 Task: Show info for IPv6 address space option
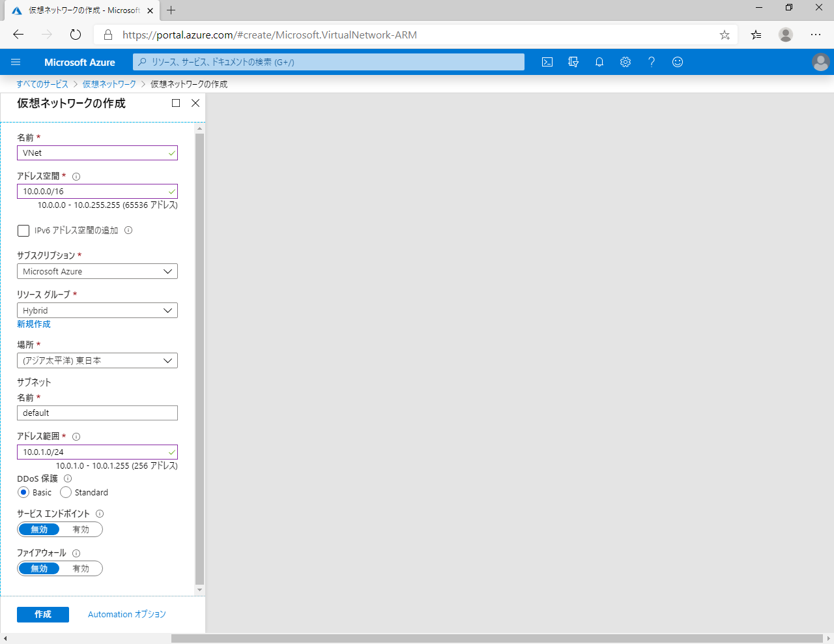click(x=128, y=230)
